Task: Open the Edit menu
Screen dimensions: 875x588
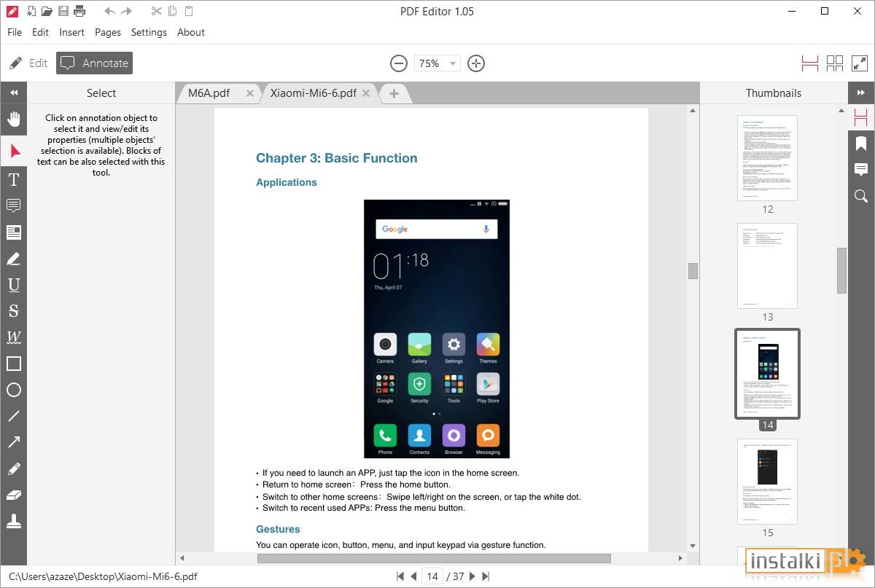Action: tap(41, 32)
